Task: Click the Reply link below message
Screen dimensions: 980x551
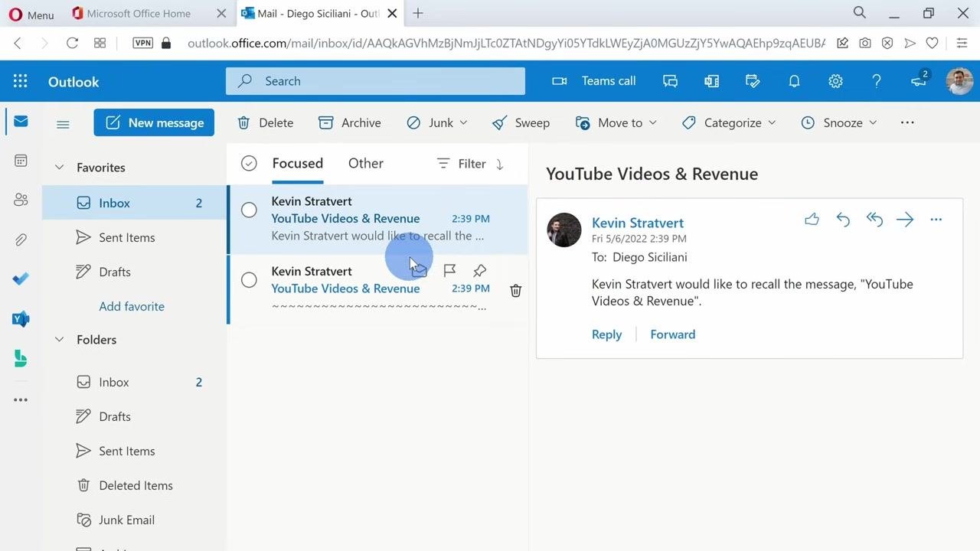Action: point(606,334)
